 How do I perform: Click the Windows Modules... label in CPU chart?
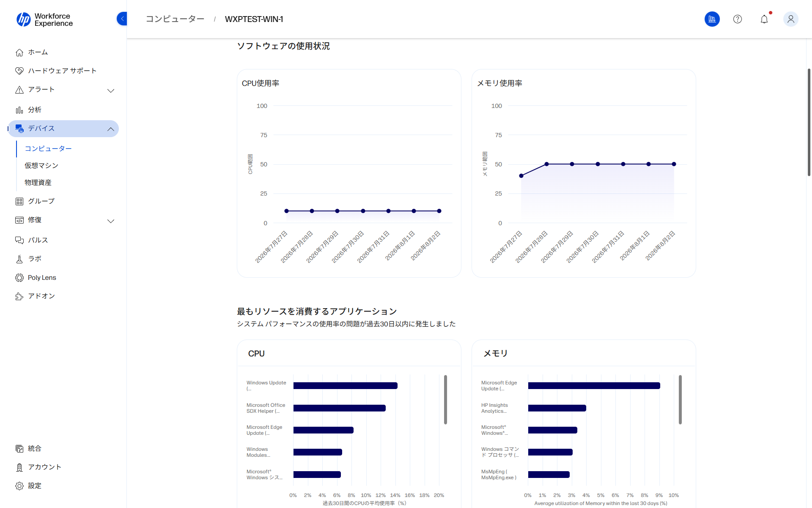pyautogui.click(x=258, y=452)
